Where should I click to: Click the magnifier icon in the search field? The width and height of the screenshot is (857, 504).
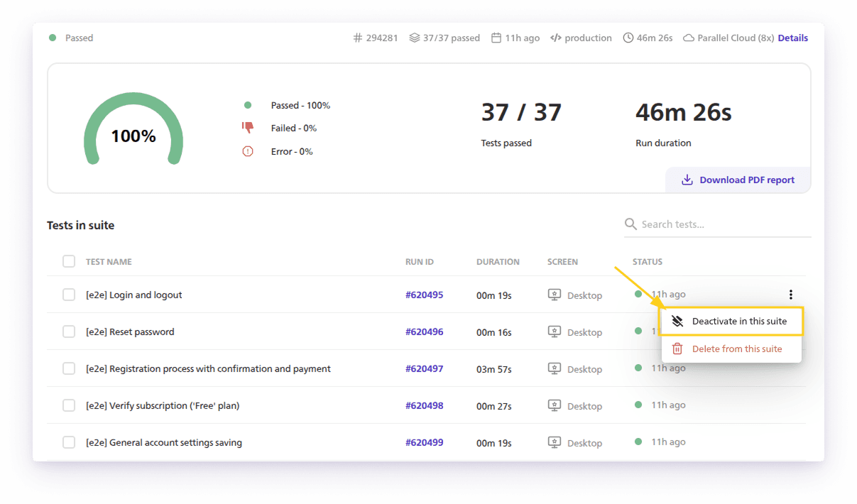(631, 224)
